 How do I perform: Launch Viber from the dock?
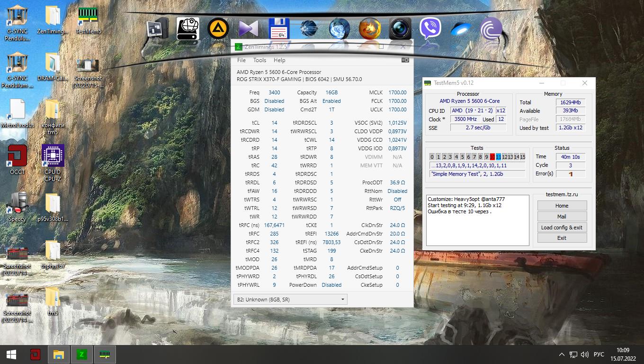[430, 29]
